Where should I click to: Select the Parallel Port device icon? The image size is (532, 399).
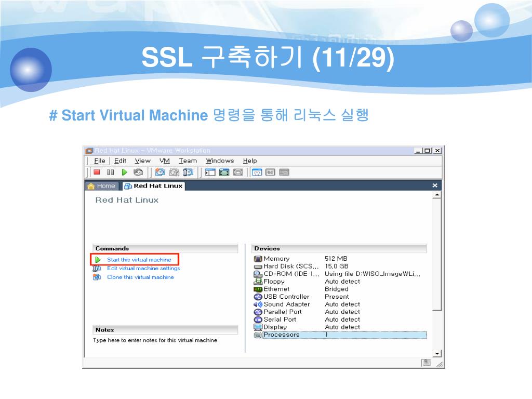pyautogui.click(x=258, y=312)
